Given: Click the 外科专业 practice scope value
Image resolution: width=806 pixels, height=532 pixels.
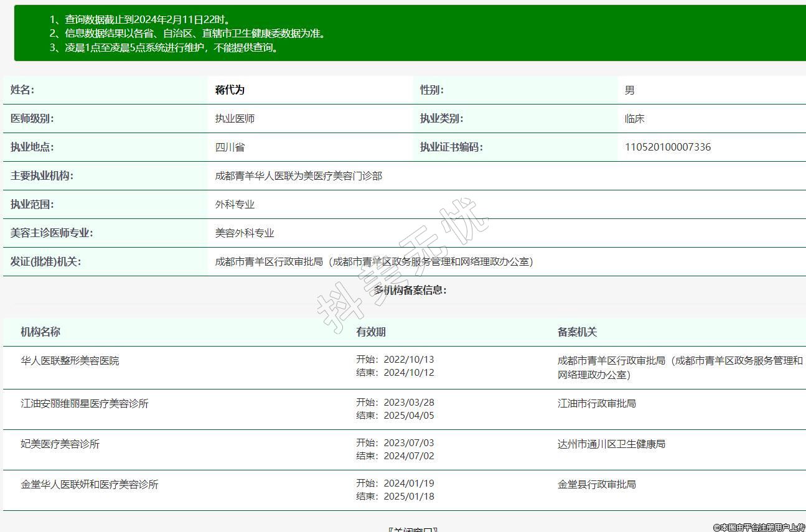Looking at the screenshot, I should [x=235, y=205].
